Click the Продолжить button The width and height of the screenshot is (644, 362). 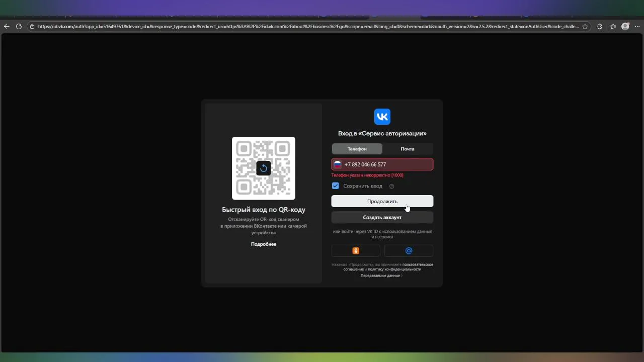coord(382,201)
